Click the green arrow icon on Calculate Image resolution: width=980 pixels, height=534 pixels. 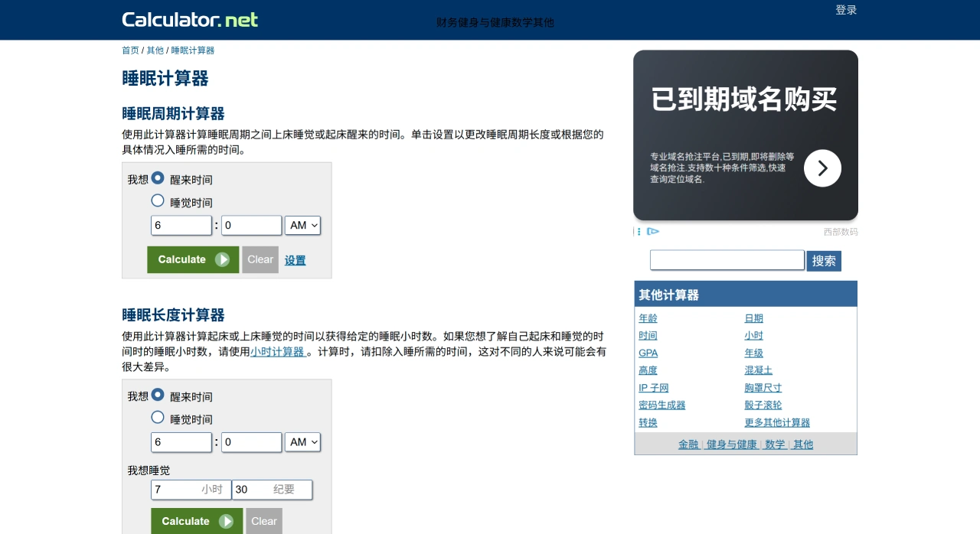pos(222,259)
